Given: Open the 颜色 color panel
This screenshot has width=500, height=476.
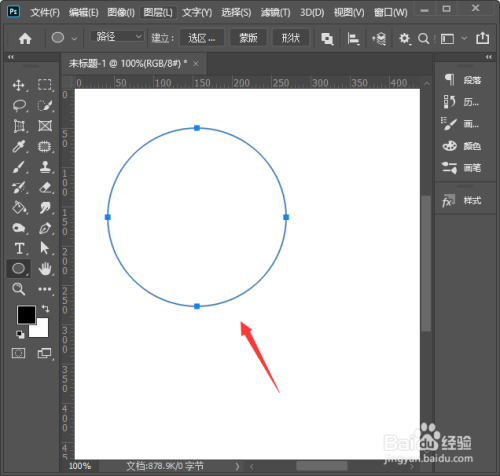Looking at the screenshot, I should pos(462,146).
